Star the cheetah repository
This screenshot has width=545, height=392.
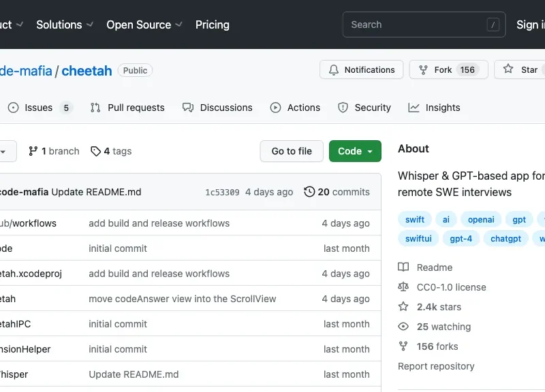pos(522,70)
